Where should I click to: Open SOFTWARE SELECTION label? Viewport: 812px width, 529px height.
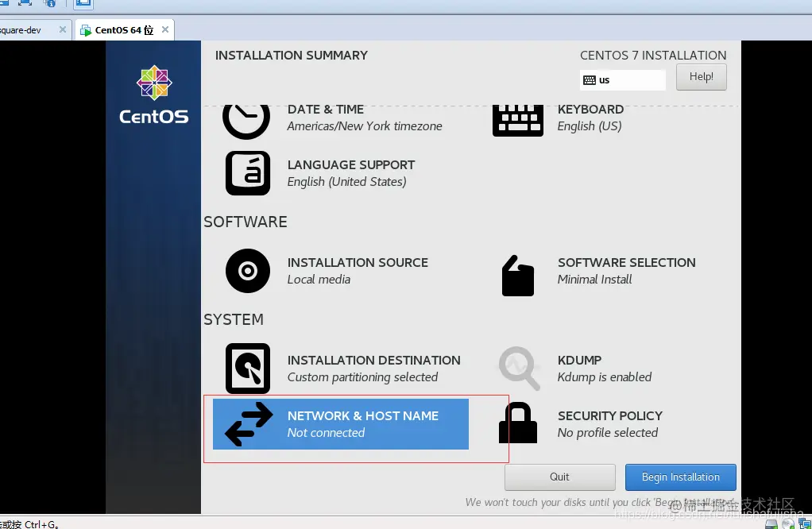pos(627,263)
